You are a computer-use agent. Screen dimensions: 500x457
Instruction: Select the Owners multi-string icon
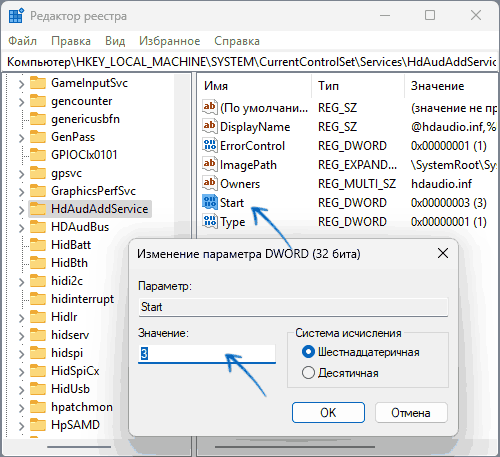coord(210,183)
